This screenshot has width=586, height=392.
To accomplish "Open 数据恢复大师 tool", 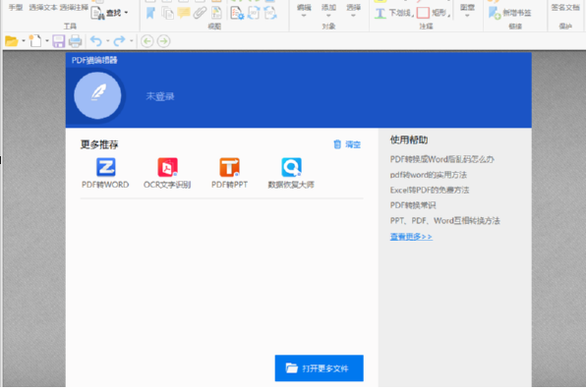I will tap(291, 173).
